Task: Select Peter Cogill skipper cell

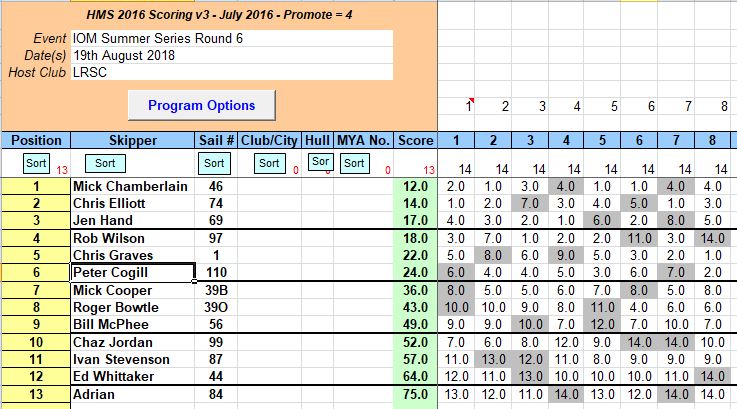Action: pos(130,272)
